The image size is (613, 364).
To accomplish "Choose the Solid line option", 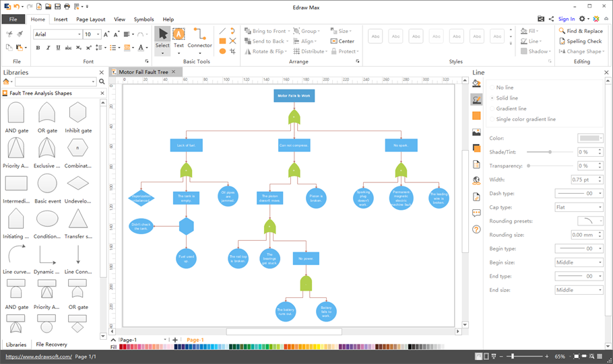I will pos(507,98).
